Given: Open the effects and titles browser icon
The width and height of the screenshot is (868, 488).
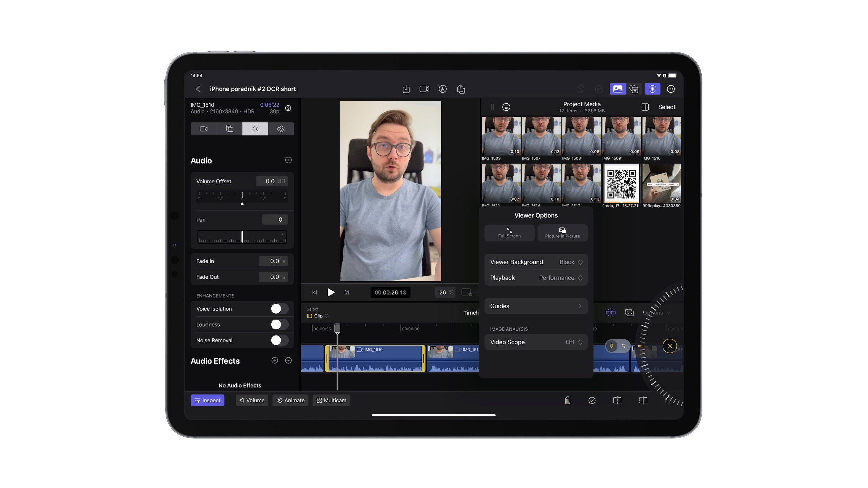Looking at the screenshot, I should coord(634,89).
